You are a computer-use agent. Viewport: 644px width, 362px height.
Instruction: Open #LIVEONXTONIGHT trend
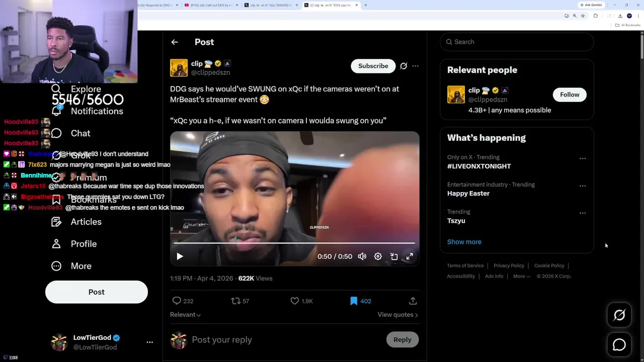click(x=479, y=166)
